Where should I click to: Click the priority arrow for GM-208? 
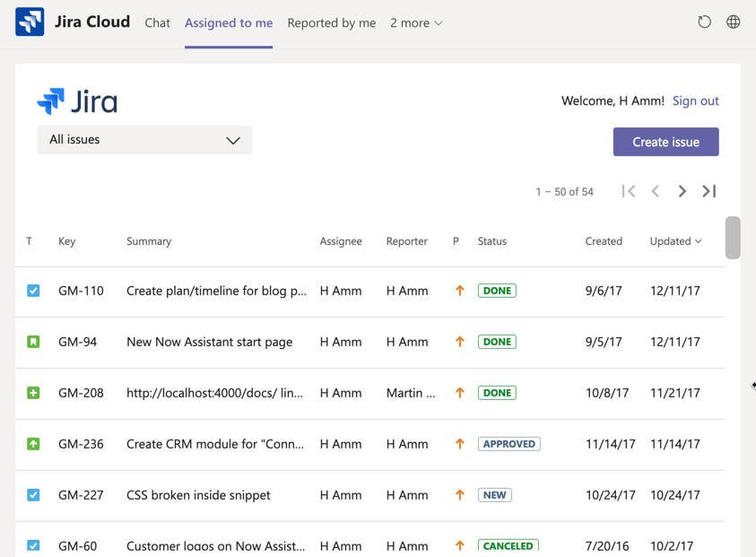(x=460, y=393)
